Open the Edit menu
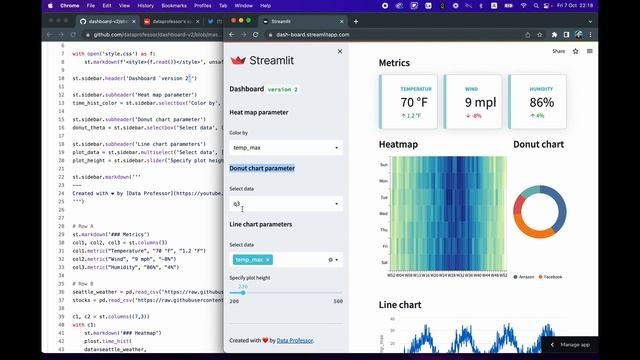The height and width of the screenshot is (360, 640). pos(107,6)
